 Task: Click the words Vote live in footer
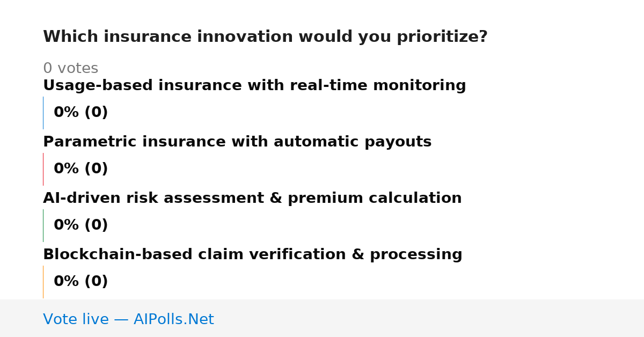pyautogui.click(x=76, y=320)
